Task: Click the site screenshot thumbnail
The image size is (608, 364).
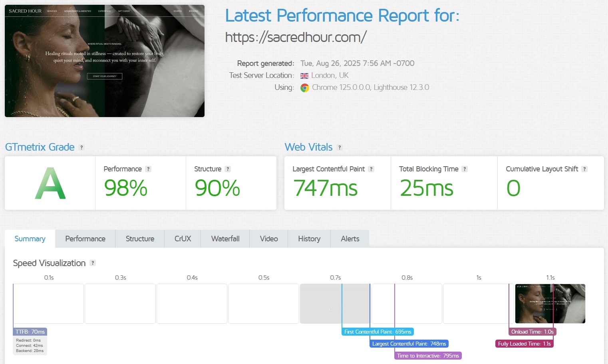Action: tap(105, 61)
